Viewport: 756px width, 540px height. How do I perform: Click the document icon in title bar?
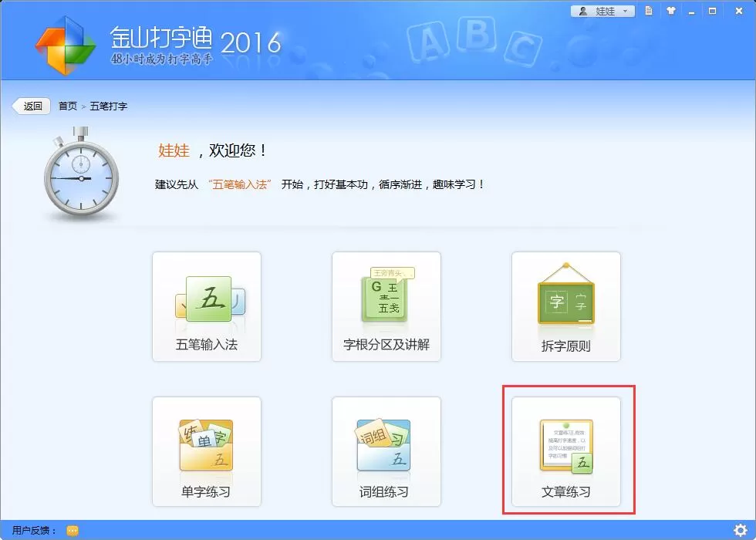(x=649, y=11)
